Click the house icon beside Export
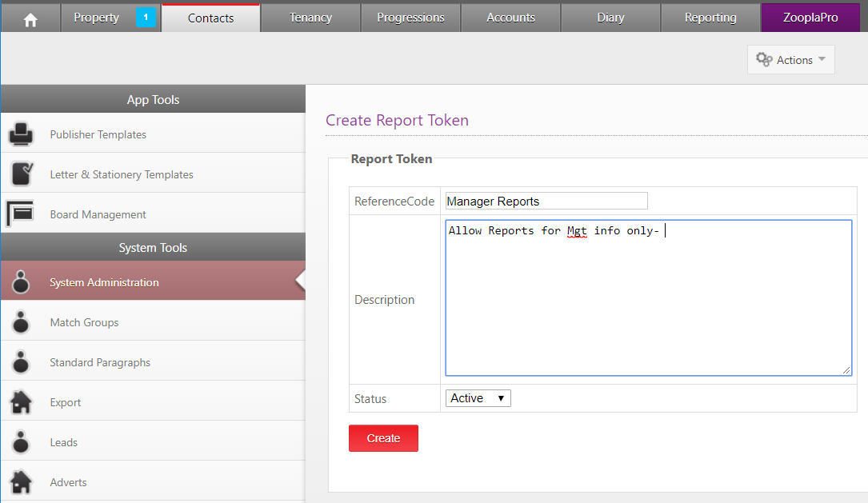Screen dimensions: 868x503 click(x=21, y=402)
